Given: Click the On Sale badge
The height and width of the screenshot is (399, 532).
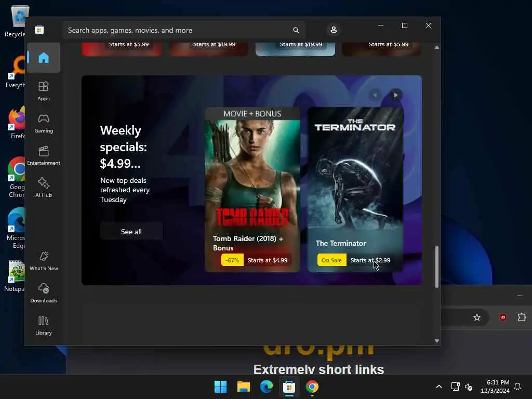Looking at the screenshot, I should [x=331, y=260].
